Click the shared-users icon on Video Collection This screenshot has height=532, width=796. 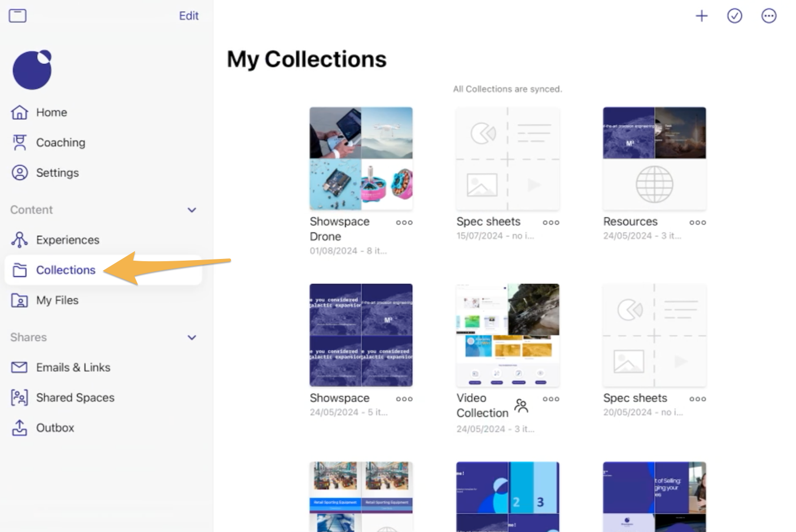coord(520,406)
